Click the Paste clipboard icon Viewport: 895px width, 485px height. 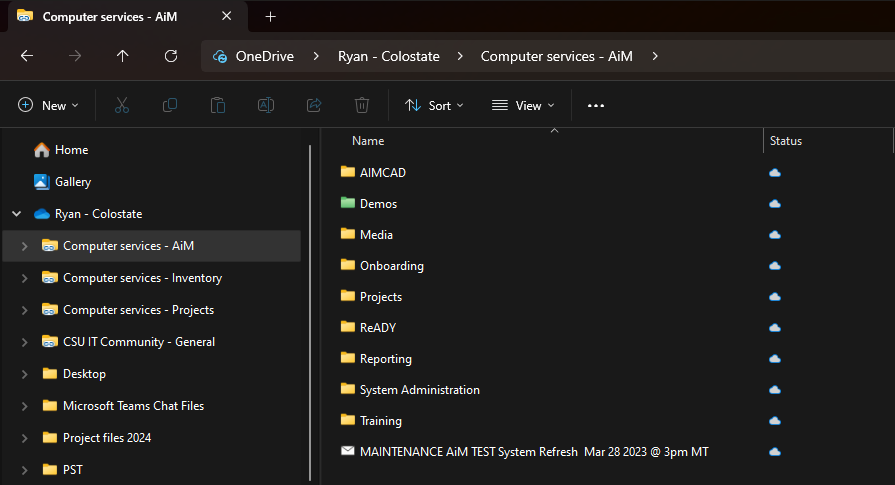click(x=218, y=106)
